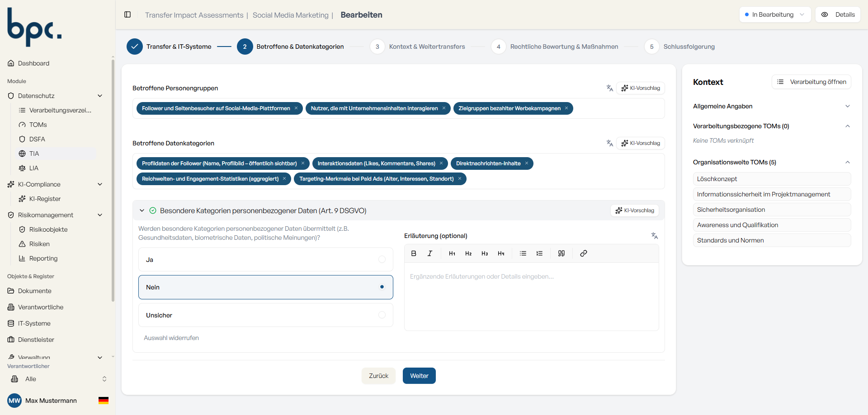Insert H4 heading in the editor

501,253
